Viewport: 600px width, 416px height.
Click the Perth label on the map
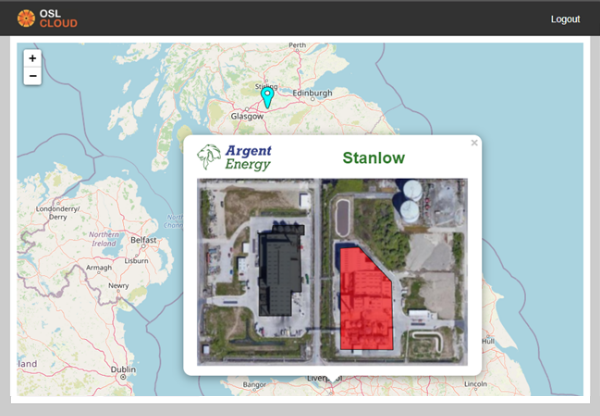pos(297,45)
